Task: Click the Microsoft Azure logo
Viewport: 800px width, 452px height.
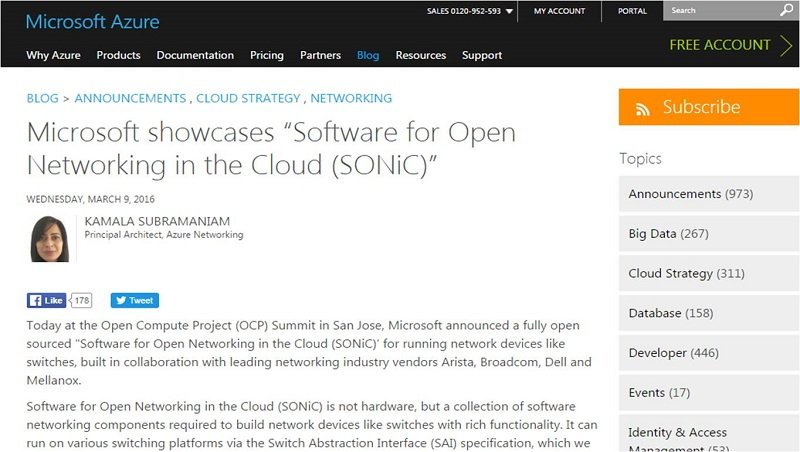Action: [92, 22]
